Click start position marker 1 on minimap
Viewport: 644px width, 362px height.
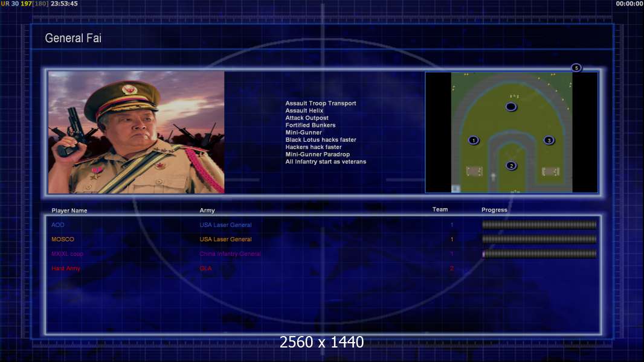pos(474,140)
